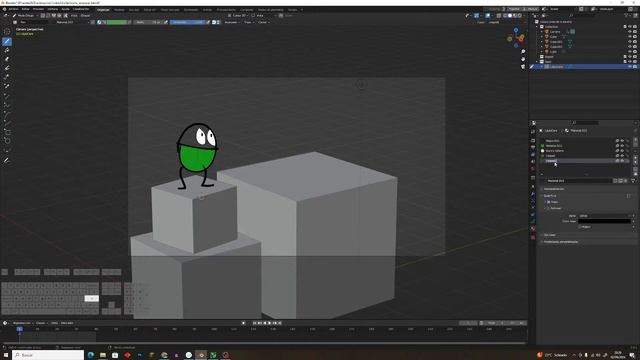Select the Cursor tool in left toolbar
Screen dimensions: 640x360
pos(7,31)
